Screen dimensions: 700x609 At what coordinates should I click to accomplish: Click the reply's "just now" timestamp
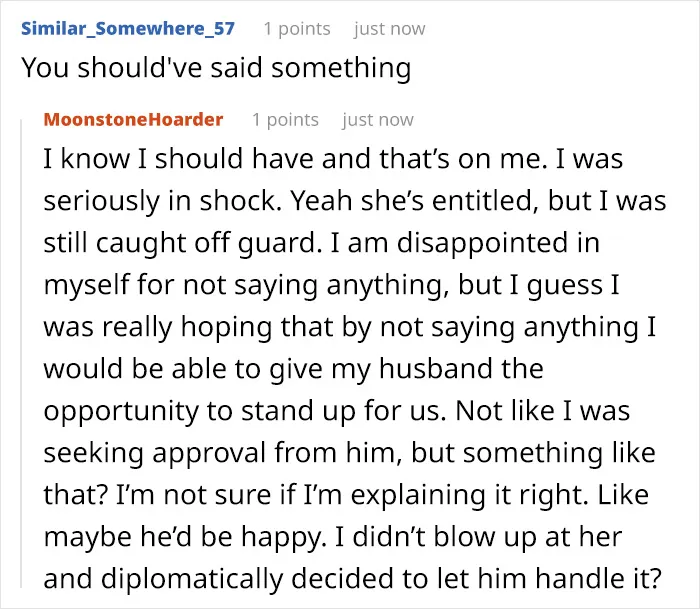[x=378, y=120]
